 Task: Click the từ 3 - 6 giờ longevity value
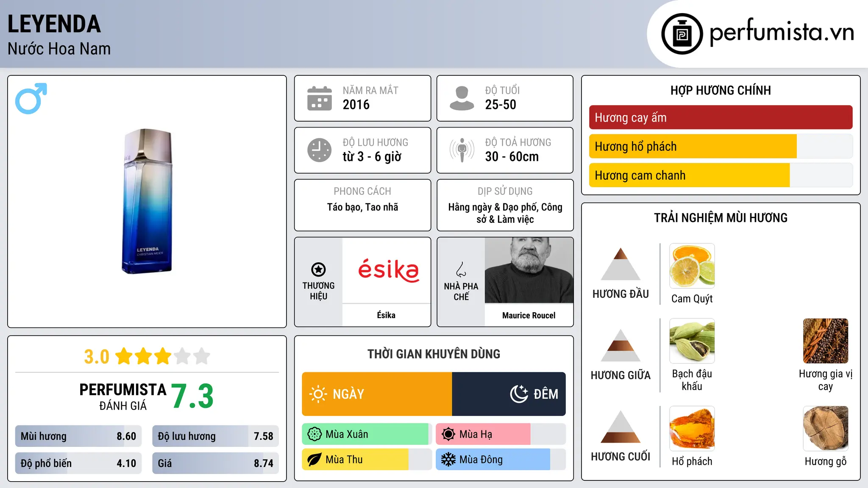(372, 157)
